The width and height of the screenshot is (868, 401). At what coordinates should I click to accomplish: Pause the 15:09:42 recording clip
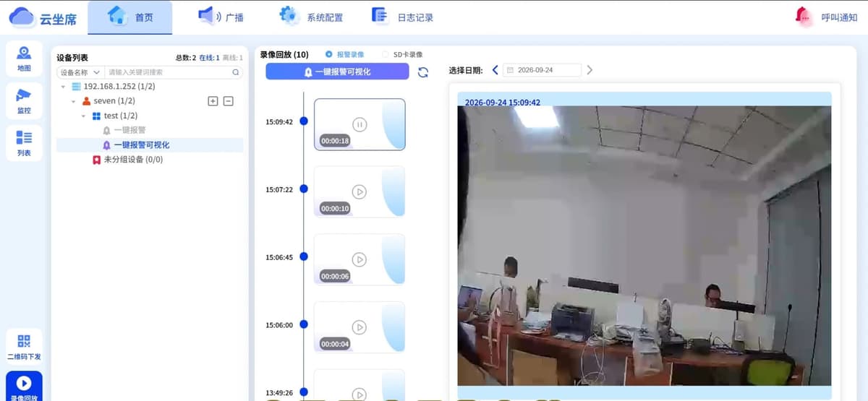(359, 124)
